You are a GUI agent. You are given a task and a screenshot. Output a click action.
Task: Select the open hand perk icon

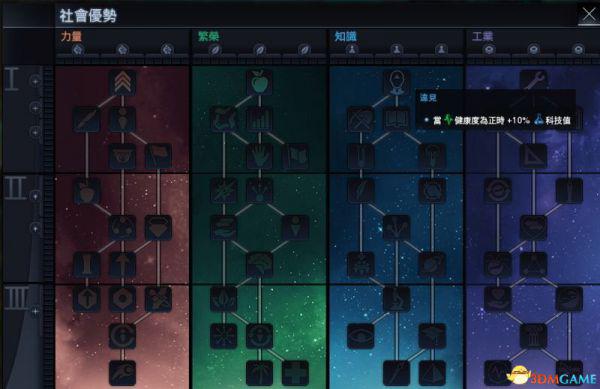point(259,156)
